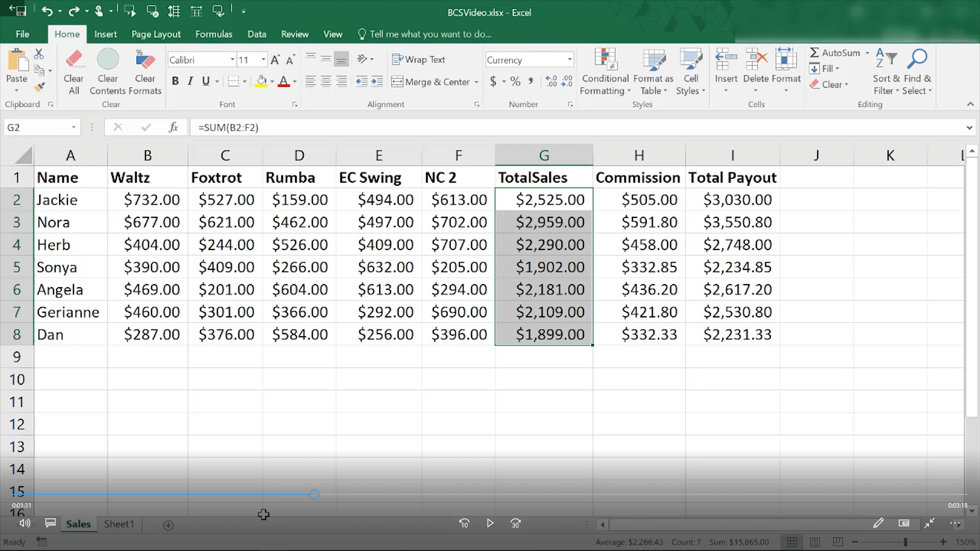
Task: Click the Increase Font Size icon
Action: pos(275,60)
